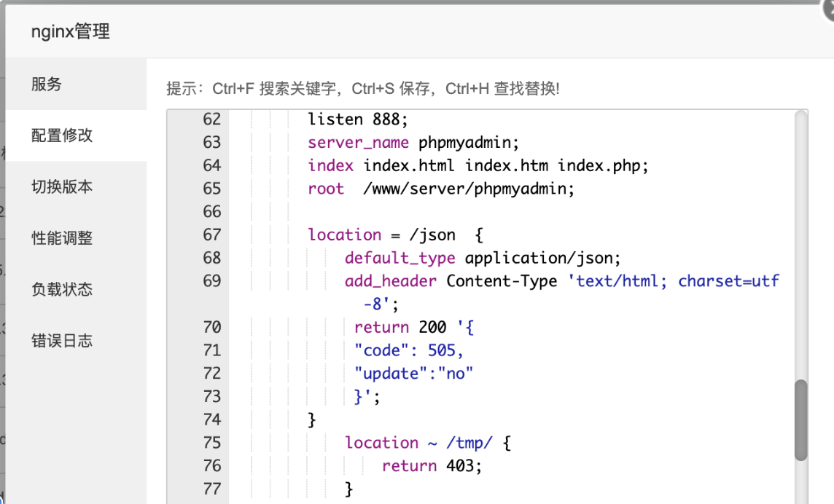The height and width of the screenshot is (504, 834).
Task: Click line number 62 in gutter
Action: 211,119
